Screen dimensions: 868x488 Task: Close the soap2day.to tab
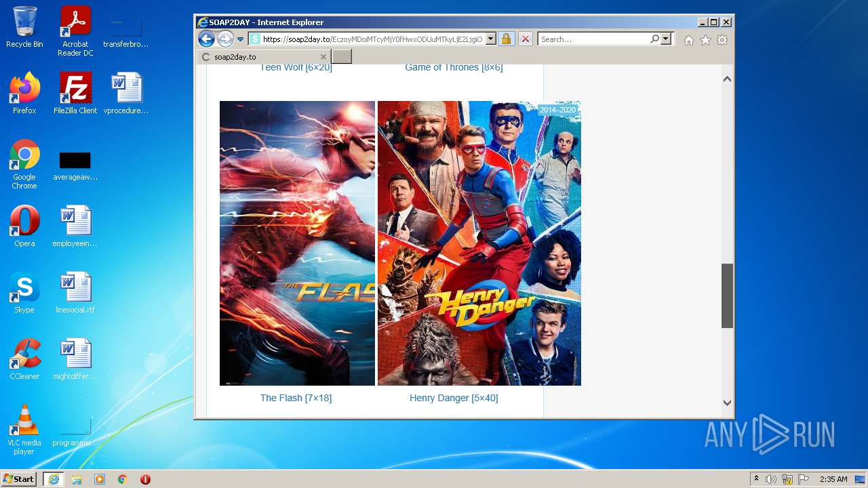coord(323,57)
